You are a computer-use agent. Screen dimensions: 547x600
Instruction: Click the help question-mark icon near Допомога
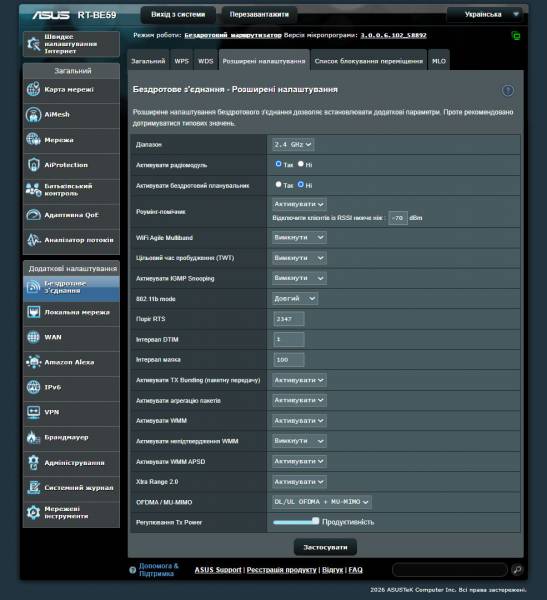tap(132, 570)
